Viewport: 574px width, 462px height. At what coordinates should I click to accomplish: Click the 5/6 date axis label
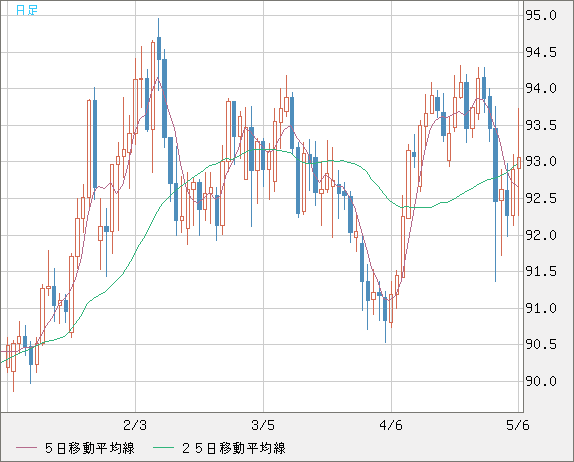tap(518, 425)
